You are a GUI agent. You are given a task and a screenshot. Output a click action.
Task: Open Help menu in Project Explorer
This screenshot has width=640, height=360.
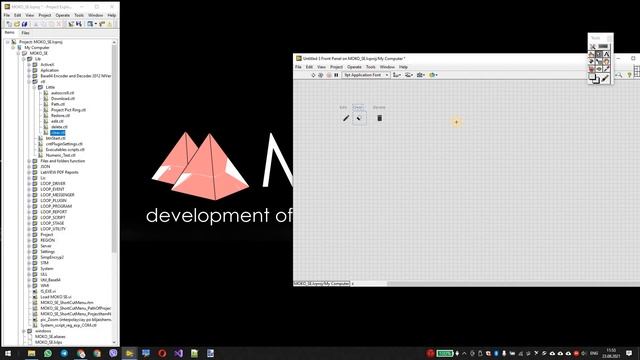(x=111, y=15)
